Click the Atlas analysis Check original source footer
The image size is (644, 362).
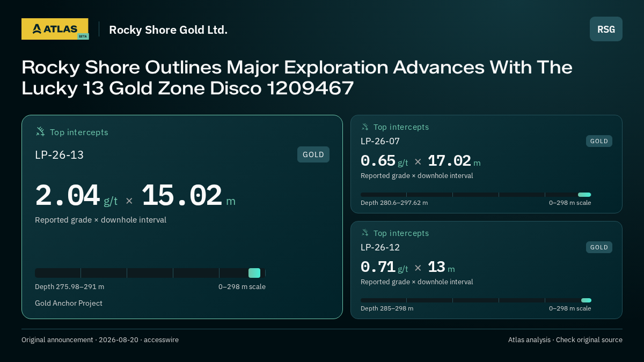tap(565, 340)
